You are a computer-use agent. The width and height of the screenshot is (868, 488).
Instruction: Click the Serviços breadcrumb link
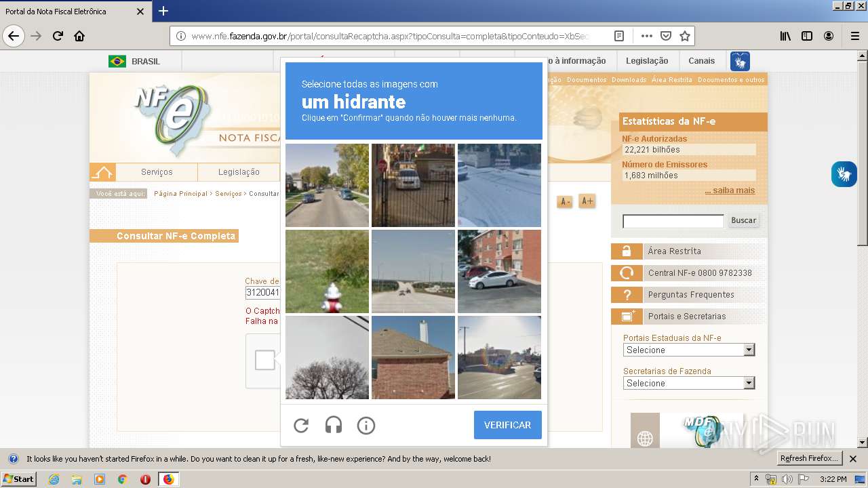pyautogui.click(x=229, y=194)
